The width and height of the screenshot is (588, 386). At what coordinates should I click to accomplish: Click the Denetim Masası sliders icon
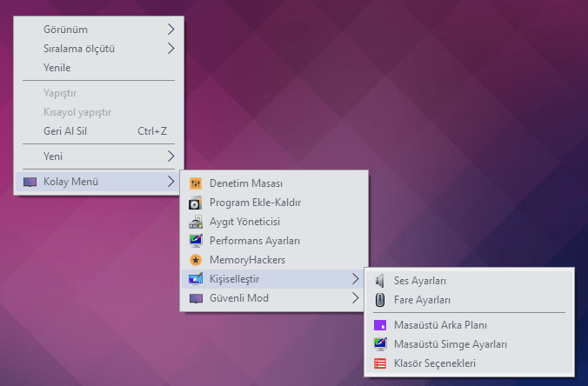(x=196, y=183)
